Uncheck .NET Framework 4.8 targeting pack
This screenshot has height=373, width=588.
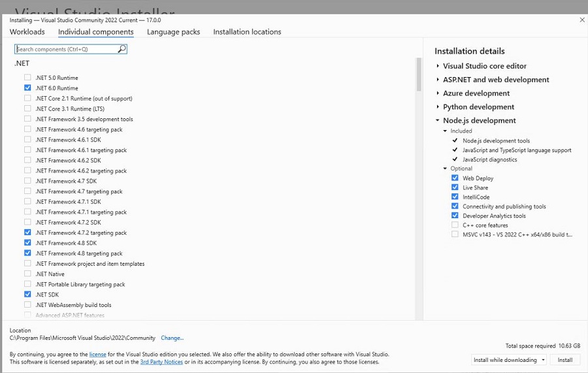pos(27,253)
